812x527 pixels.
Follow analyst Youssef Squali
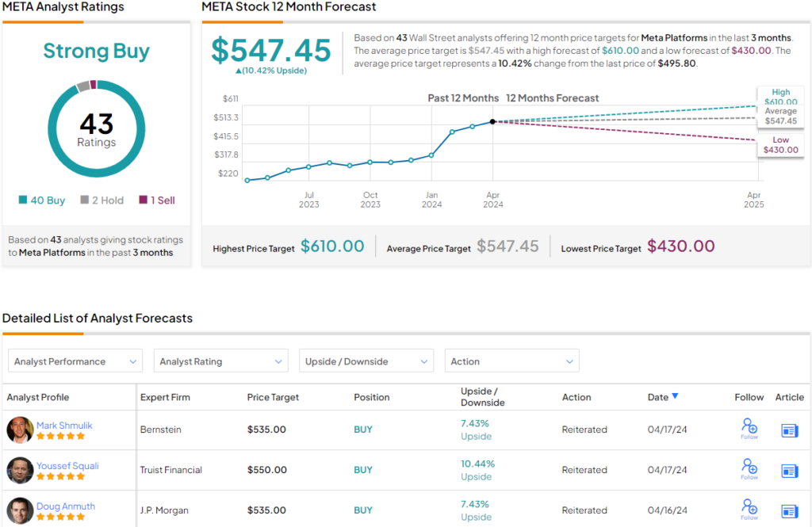pos(749,469)
